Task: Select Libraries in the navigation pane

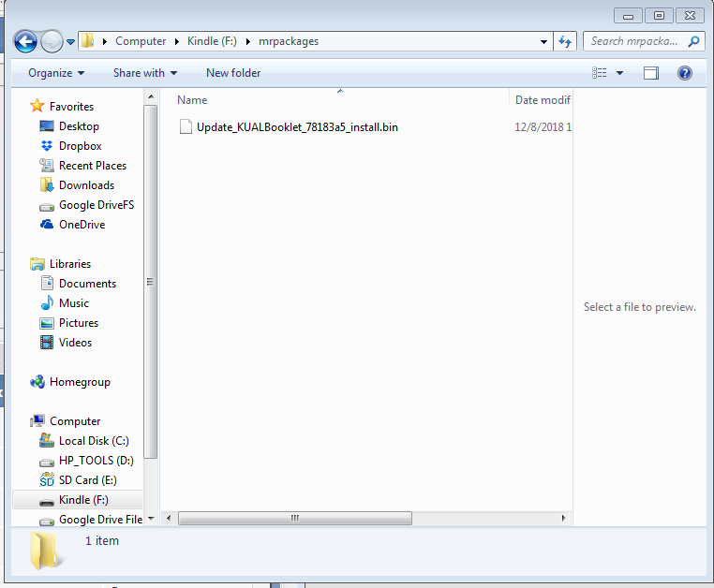Action: (70, 264)
